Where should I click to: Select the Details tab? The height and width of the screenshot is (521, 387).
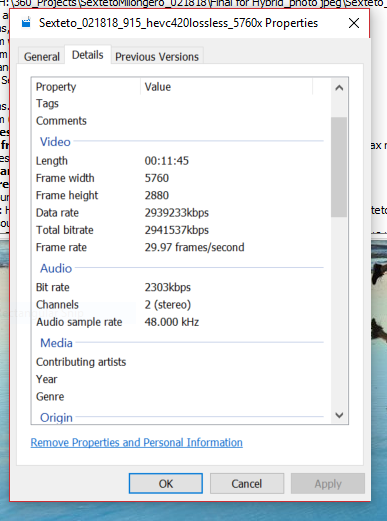pos(88,55)
